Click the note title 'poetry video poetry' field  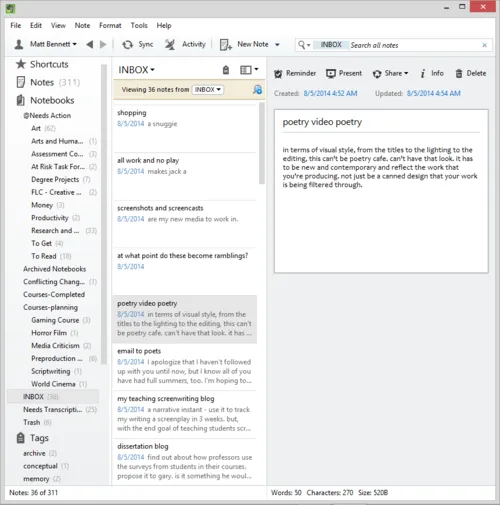click(x=381, y=122)
